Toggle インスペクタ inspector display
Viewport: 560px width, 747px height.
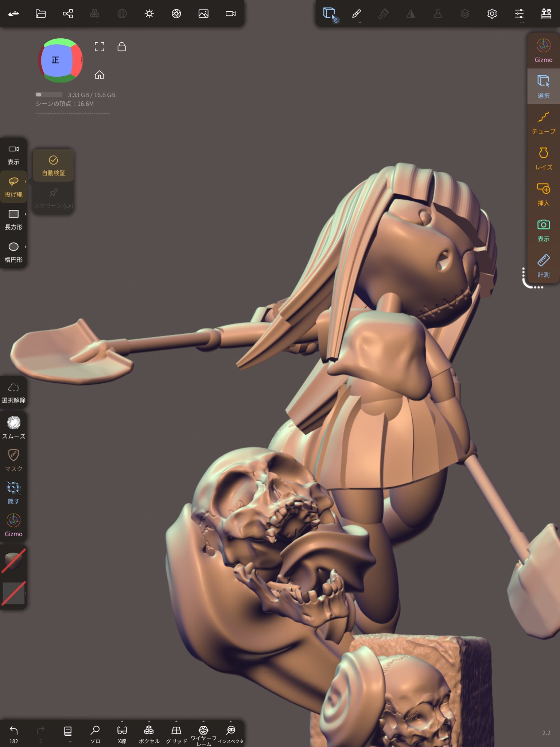pos(230,734)
